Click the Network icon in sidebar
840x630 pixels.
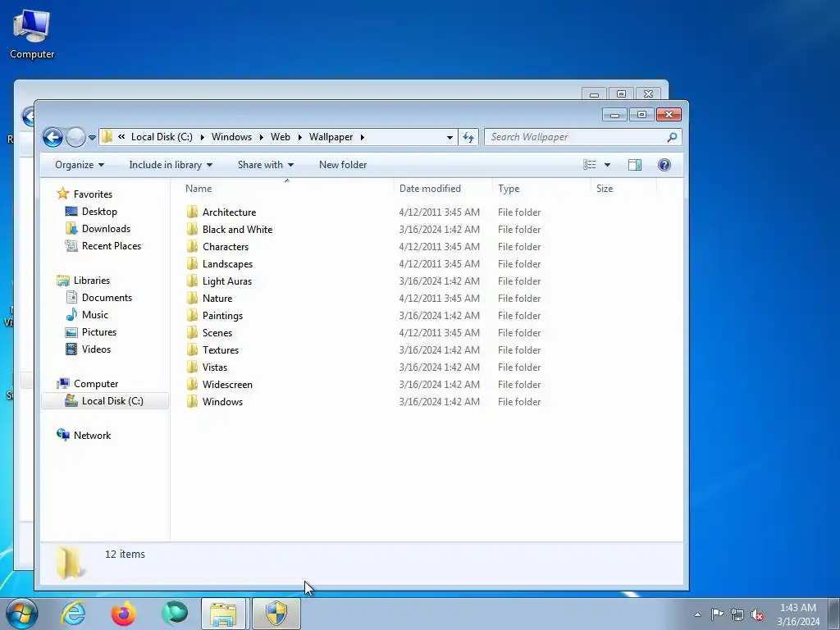tap(63, 435)
